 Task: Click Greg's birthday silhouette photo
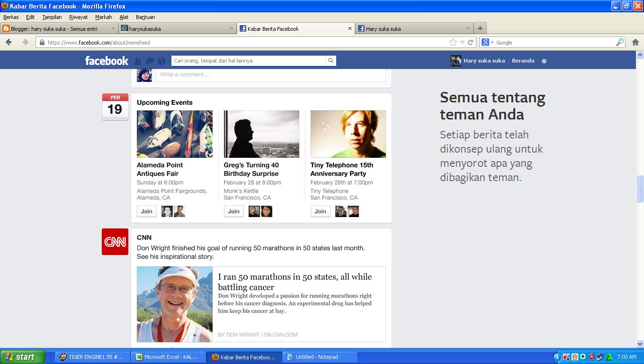[x=261, y=134]
